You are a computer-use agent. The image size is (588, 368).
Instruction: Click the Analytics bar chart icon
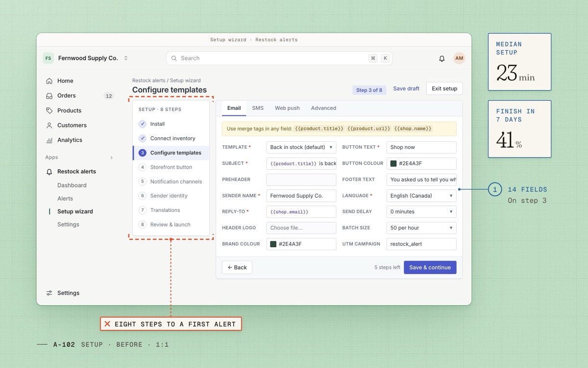point(49,140)
